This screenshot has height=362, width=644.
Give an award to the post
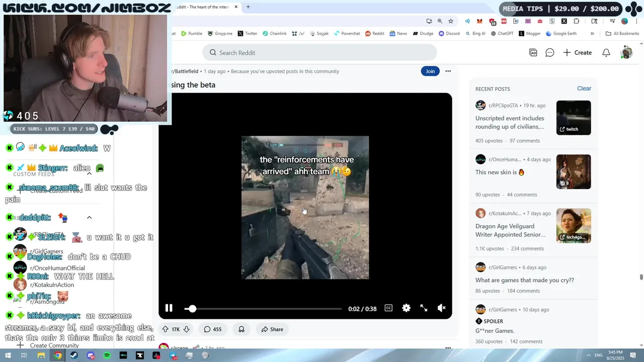242,329
